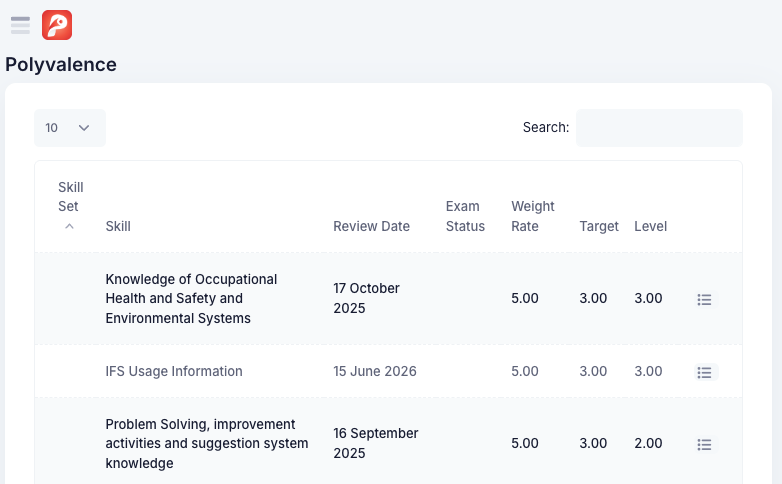Viewport: 782px width, 484px height.
Task: Sort table by Exam Status column
Action: pos(465,216)
